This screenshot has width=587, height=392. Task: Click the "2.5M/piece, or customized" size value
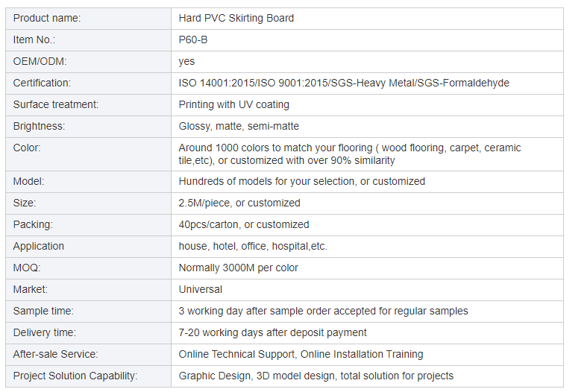pos(239,203)
